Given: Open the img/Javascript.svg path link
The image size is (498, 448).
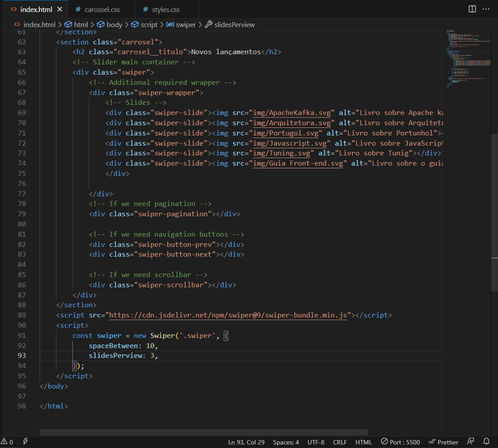Looking at the screenshot, I should [290, 143].
